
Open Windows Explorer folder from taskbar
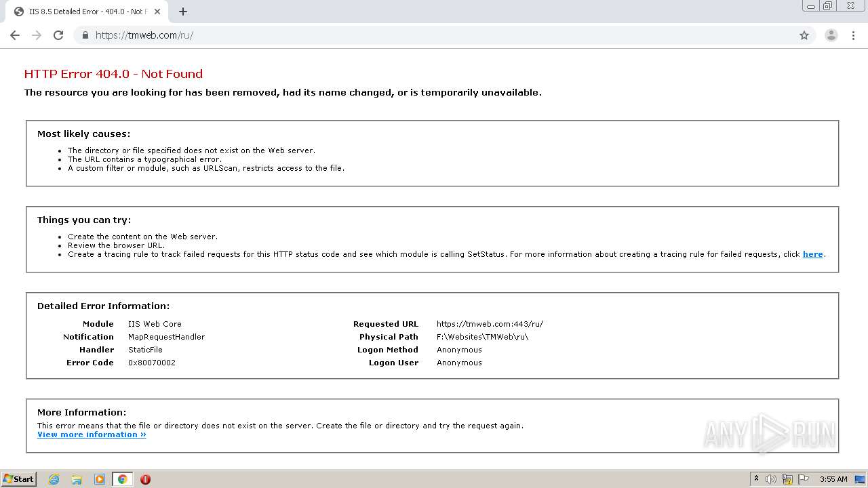[77, 479]
